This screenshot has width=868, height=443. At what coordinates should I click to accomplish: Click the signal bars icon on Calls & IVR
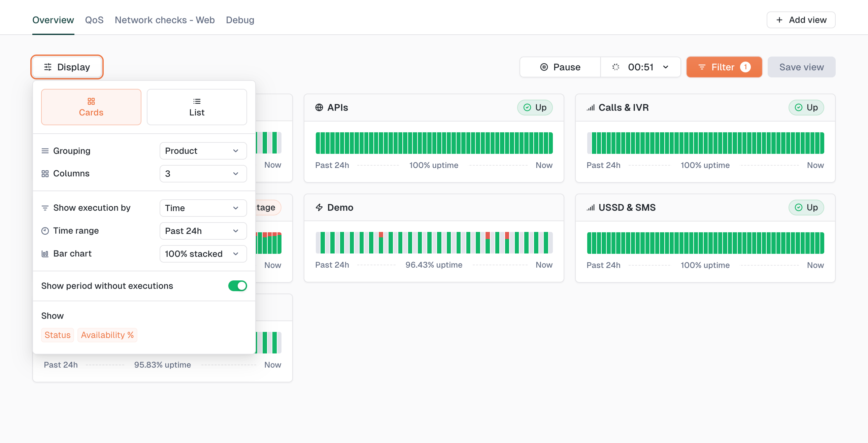click(x=590, y=107)
